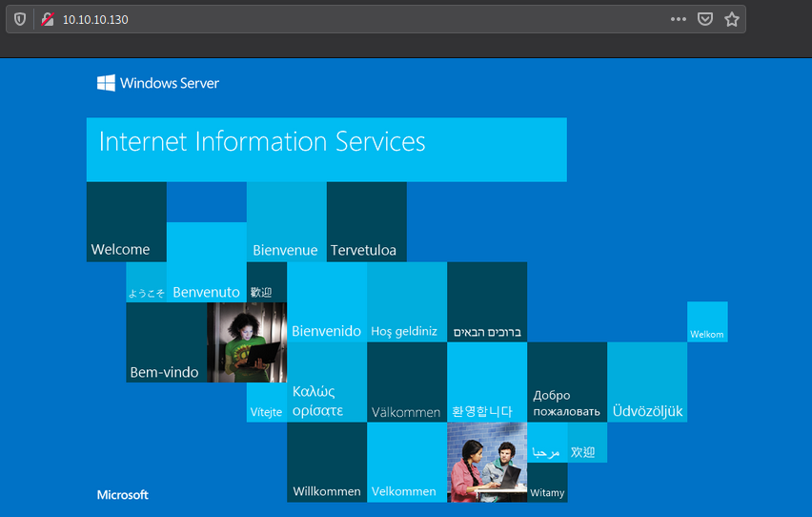Bookmark this page with the star icon

point(732,20)
